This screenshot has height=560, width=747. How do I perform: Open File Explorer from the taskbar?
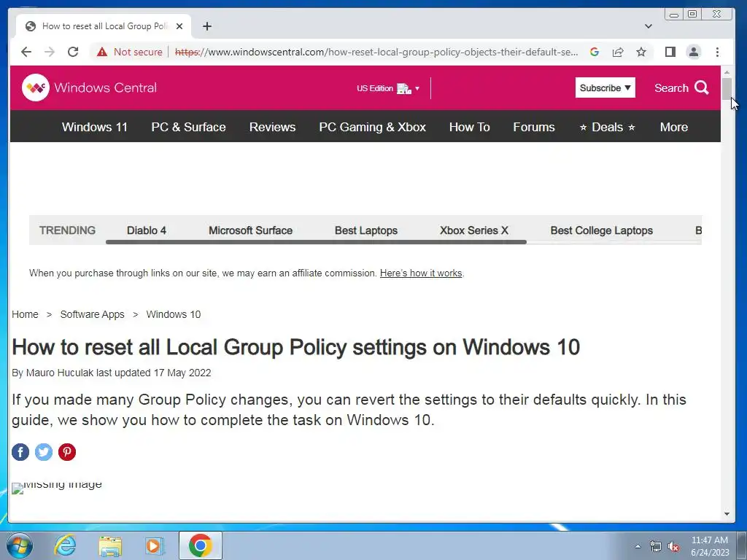tap(110, 545)
